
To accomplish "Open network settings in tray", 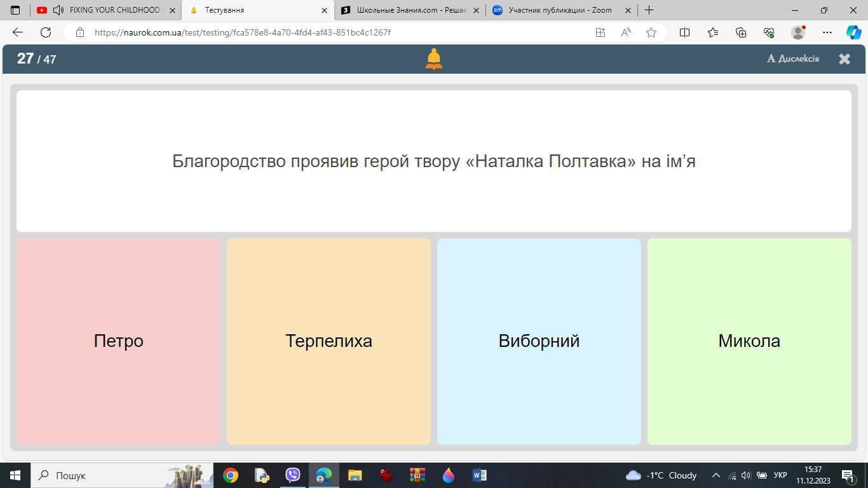I will tap(732, 475).
